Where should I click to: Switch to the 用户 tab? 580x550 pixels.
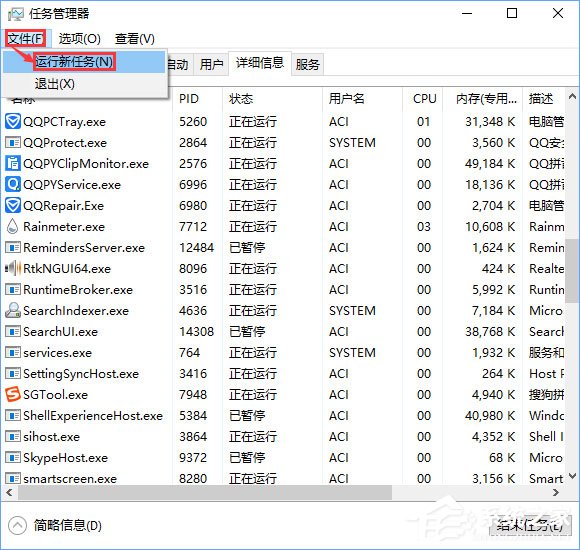[212, 64]
